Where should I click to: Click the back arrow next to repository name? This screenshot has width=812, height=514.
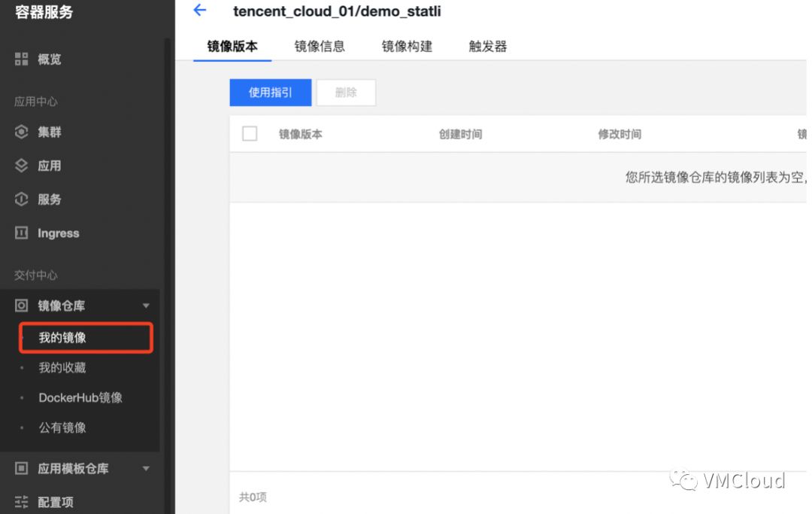[x=200, y=10]
